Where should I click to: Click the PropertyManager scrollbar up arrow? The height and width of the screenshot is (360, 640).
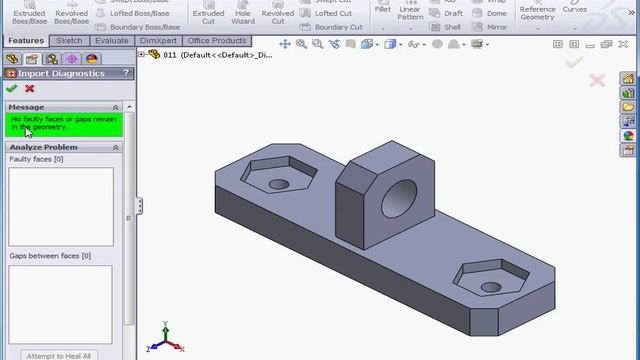pyautogui.click(x=129, y=107)
